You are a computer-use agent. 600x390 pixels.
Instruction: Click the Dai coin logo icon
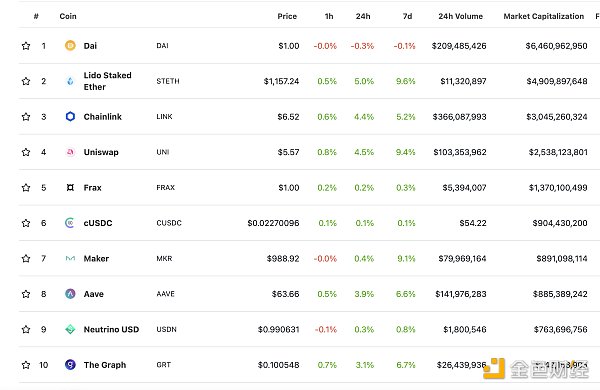pos(70,46)
